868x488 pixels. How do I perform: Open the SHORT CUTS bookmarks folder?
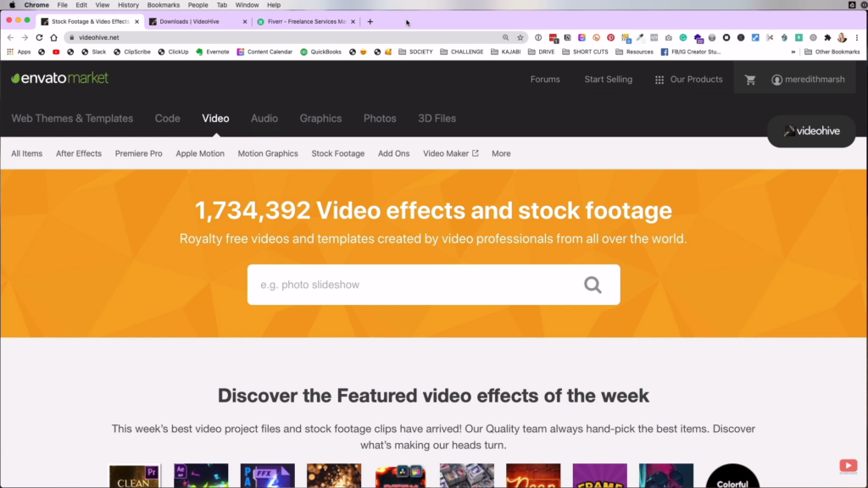point(585,52)
